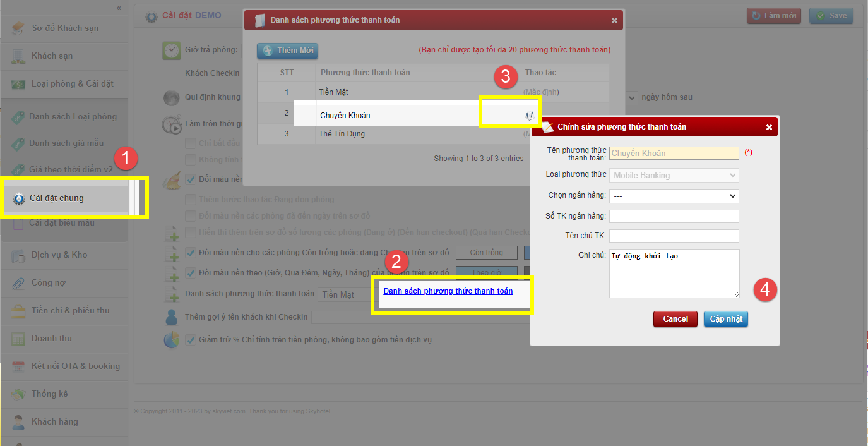Open Dịch vụ & Kho menu
Screen dimensions: 868x446
point(59,255)
